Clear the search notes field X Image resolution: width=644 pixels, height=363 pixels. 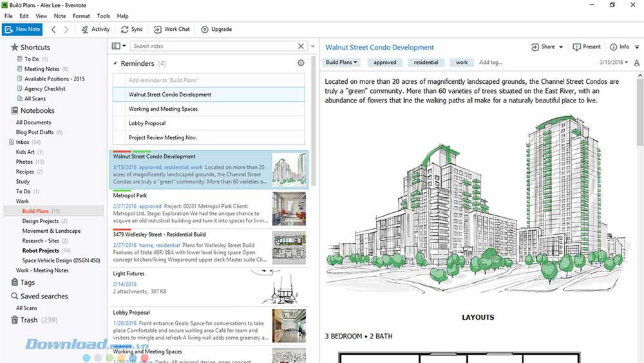(301, 46)
